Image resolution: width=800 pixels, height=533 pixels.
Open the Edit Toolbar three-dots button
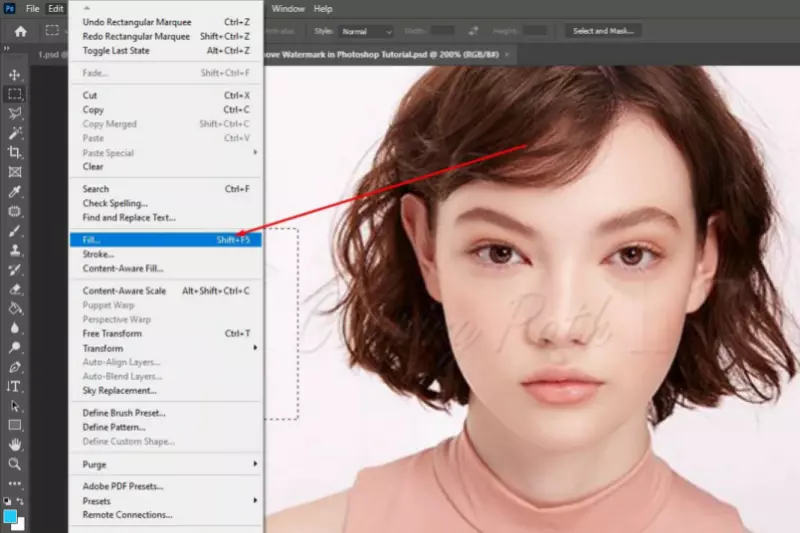click(x=14, y=484)
